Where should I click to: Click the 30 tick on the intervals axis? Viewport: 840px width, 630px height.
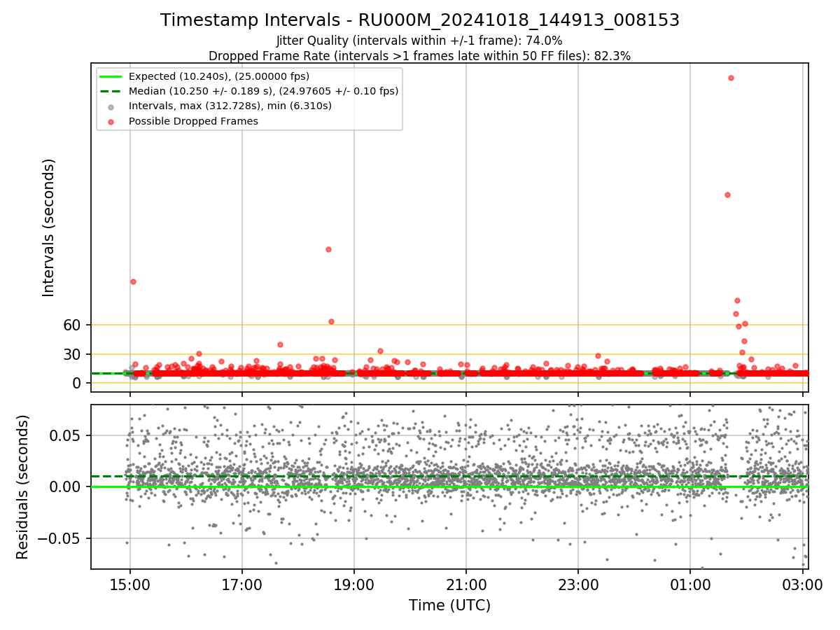coord(71,354)
